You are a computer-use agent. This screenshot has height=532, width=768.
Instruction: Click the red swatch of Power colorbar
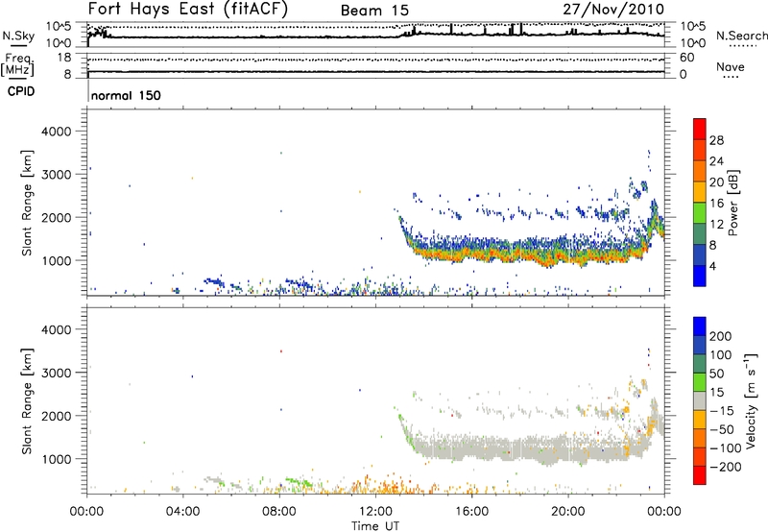coord(700,128)
